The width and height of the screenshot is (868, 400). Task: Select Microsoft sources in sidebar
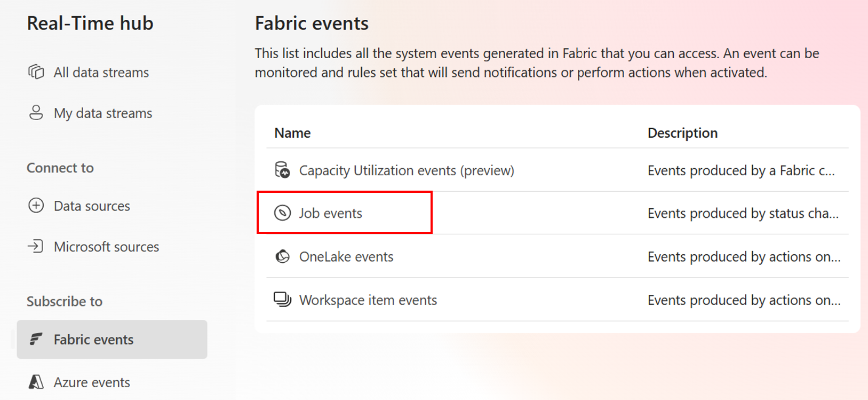coord(107,247)
